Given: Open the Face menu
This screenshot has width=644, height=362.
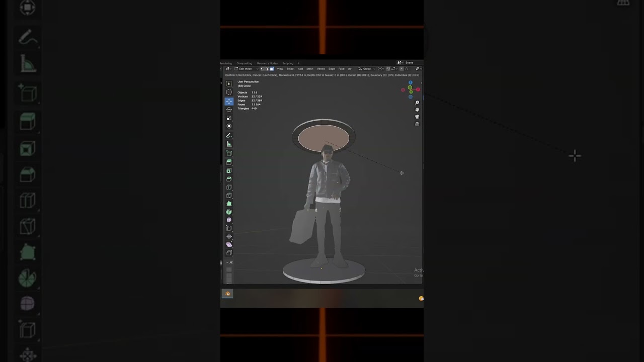Looking at the screenshot, I should coord(341,69).
